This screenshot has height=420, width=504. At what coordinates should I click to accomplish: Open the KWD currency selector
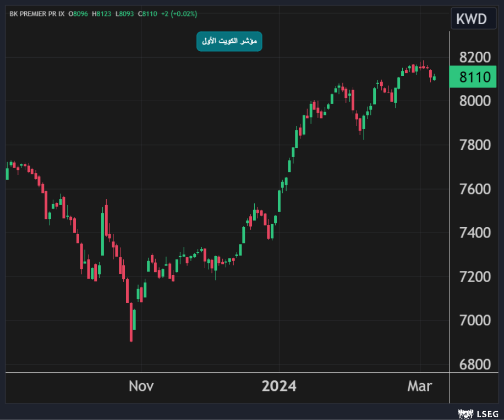pyautogui.click(x=471, y=19)
